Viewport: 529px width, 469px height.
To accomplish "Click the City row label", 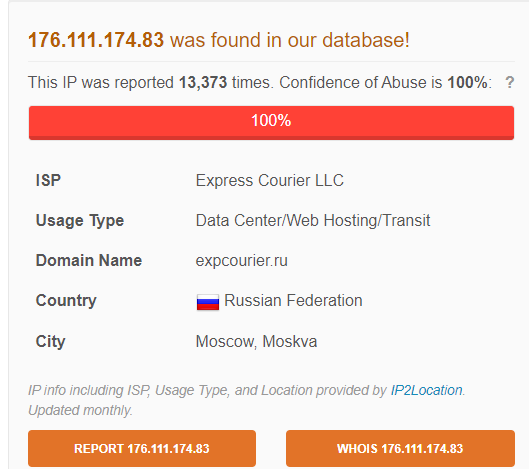I will coord(50,341).
